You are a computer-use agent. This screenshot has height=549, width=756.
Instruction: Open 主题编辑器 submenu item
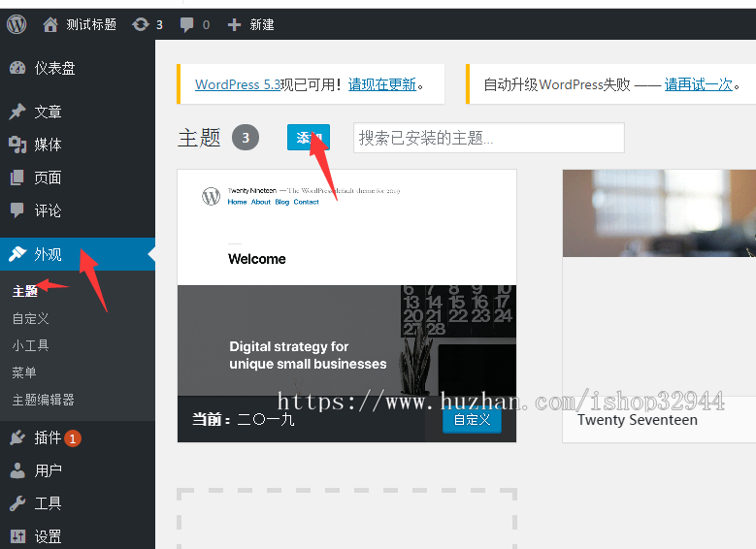click(x=44, y=400)
